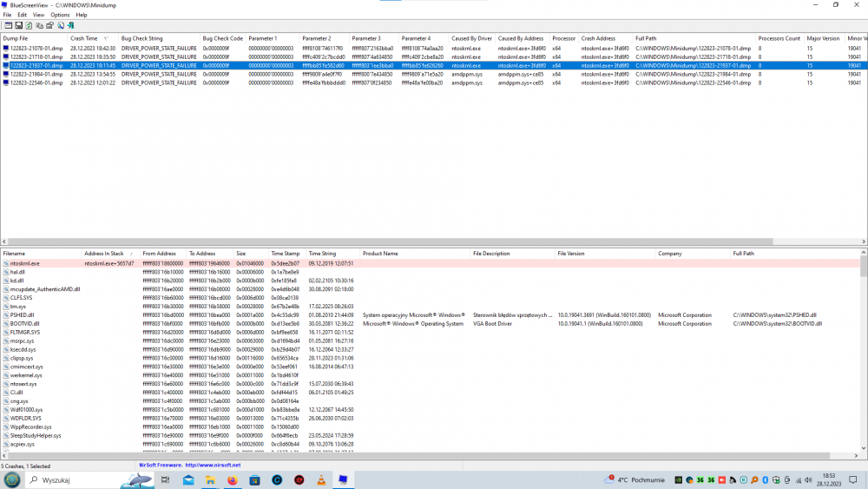Open the View menu
868x489 pixels.
click(38, 15)
